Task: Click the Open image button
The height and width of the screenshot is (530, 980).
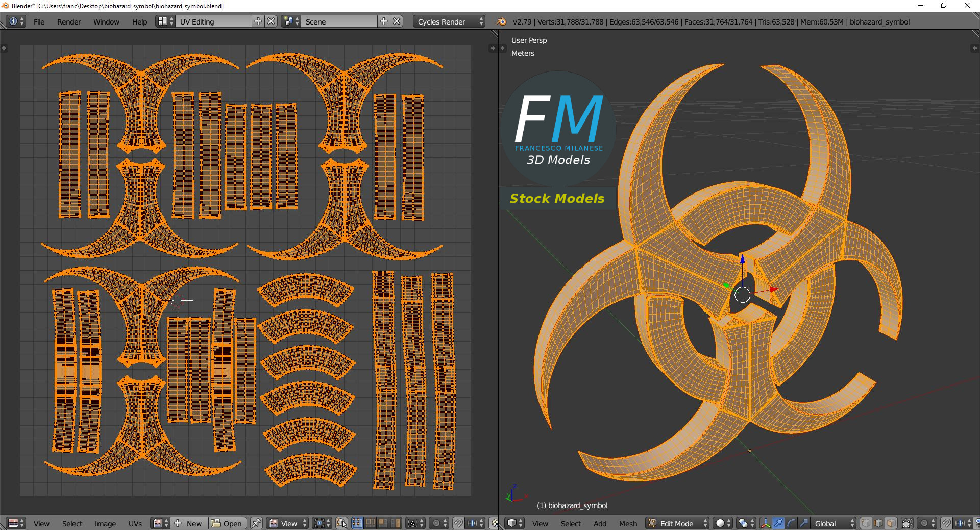Action: point(227,523)
